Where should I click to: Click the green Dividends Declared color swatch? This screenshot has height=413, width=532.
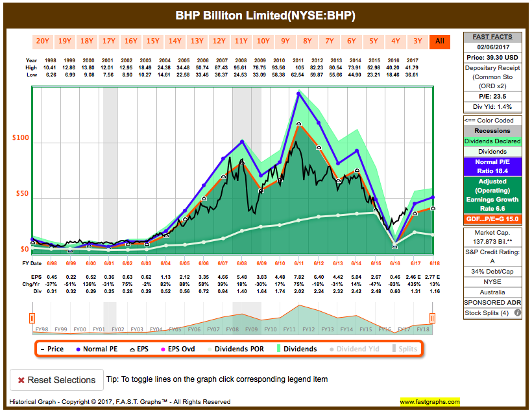point(492,141)
